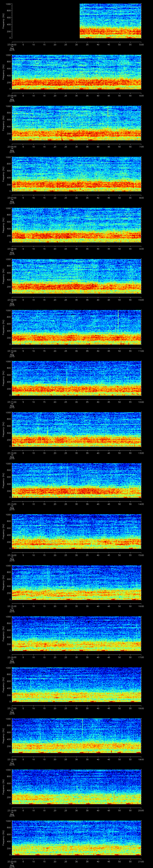This screenshot has height=868, width=153.
Task: Click the 200 Hz tick of 23:18:00 panel
Action: 9,746
